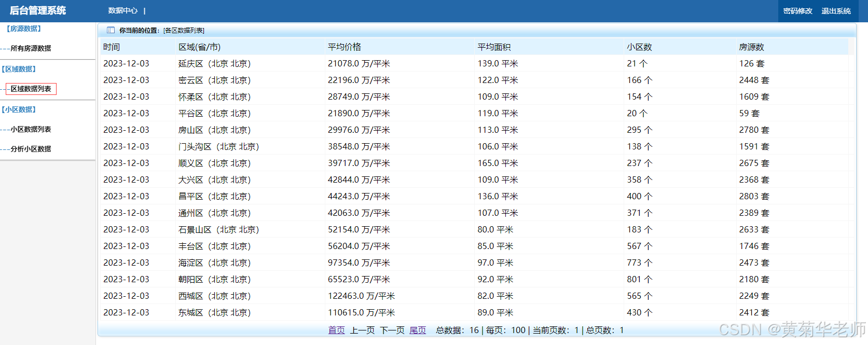Select the 石景山区 (北京 北京) cell

[218, 230]
